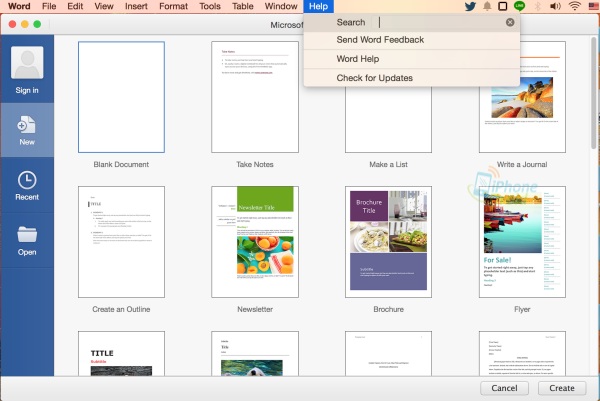Click the Brochure label text
Image resolution: width=600 pixels, height=401 pixels.
coord(388,309)
